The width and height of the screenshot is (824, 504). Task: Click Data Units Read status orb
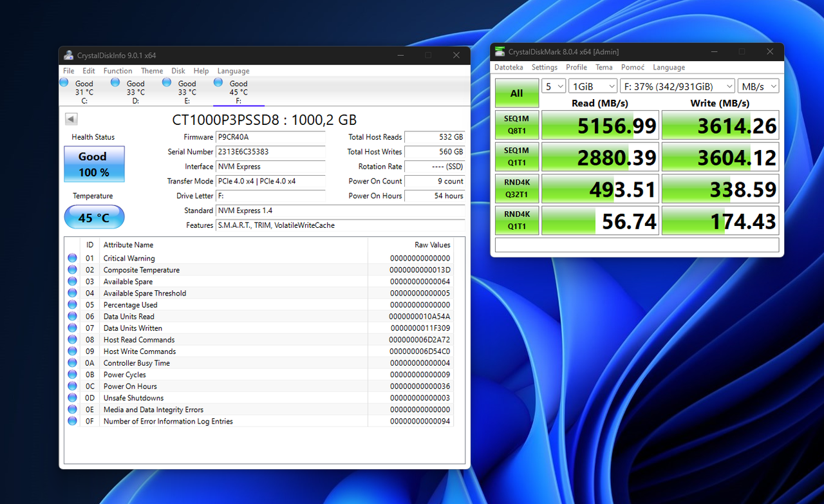point(72,316)
